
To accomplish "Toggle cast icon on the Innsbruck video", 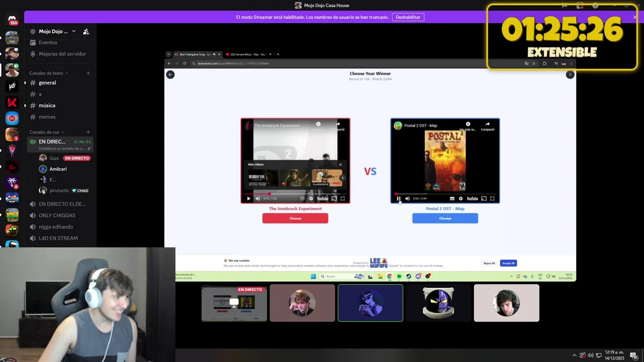I will point(334,199).
